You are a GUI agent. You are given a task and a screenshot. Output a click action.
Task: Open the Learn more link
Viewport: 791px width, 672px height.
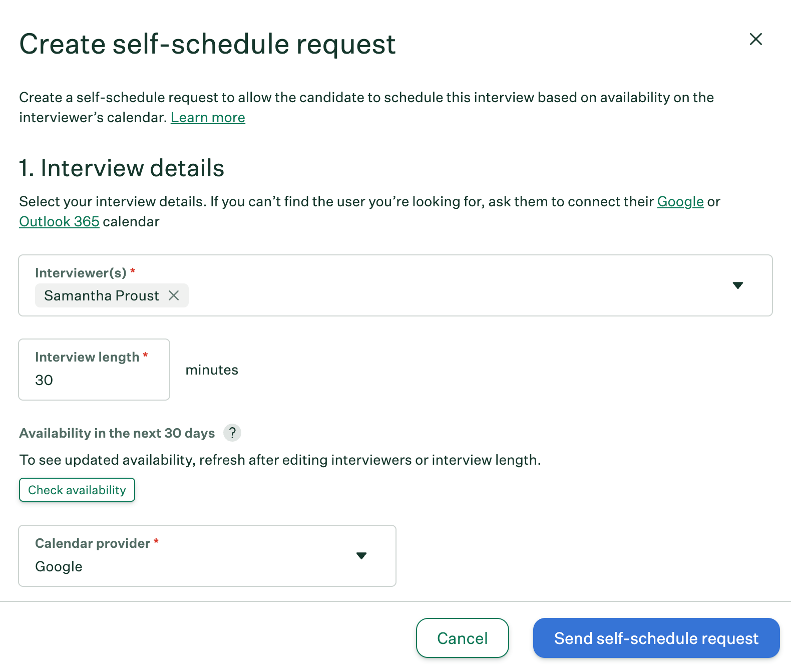[208, 117]
